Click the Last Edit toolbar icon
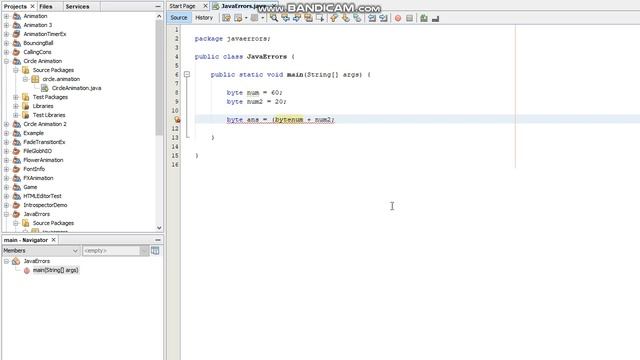The image size is (640, 360). (226, 18)
